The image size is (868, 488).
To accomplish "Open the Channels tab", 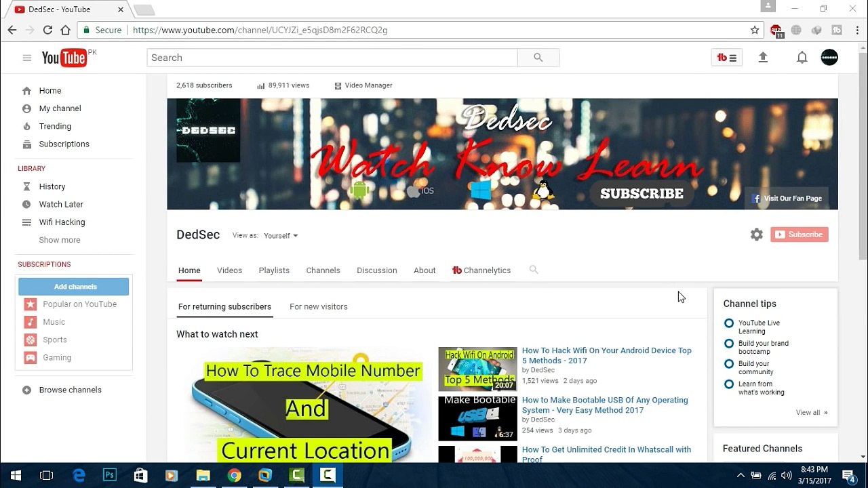I will pos(323,270).
